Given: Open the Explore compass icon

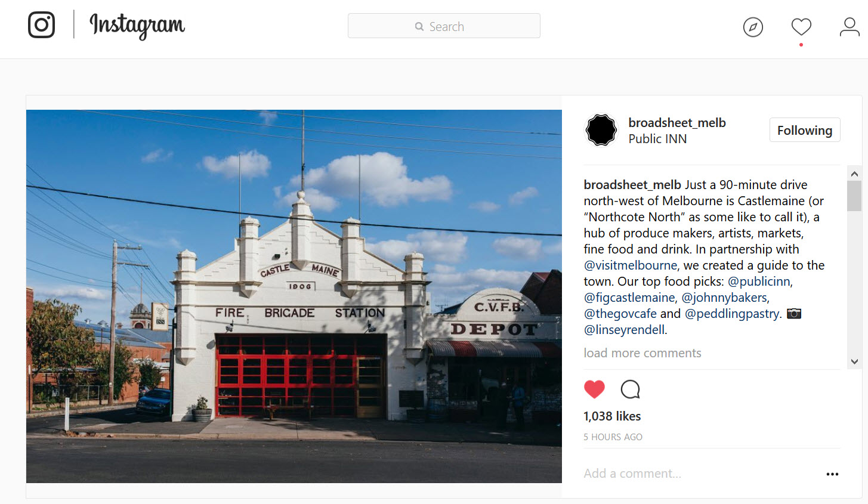Looking at the screenshot, I should [753, 27].
